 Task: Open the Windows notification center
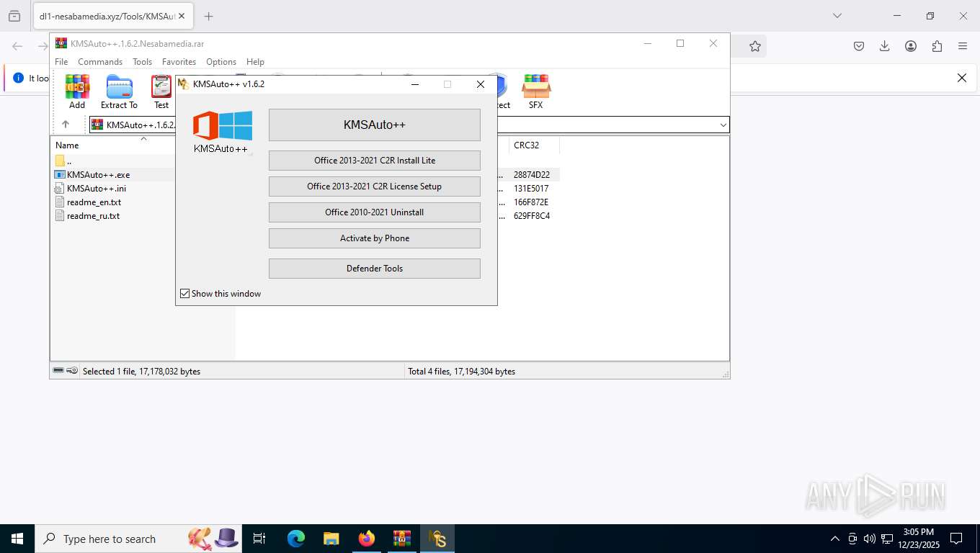(956, 539)
